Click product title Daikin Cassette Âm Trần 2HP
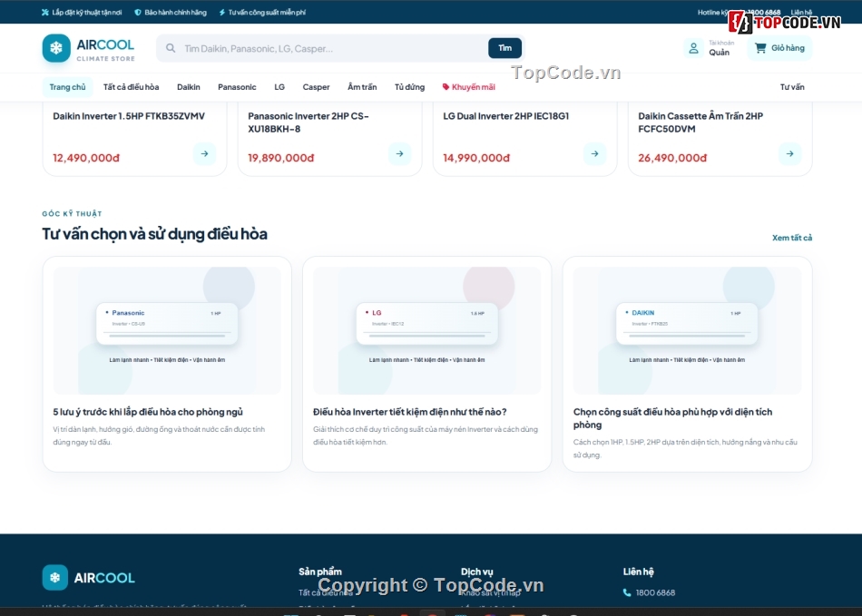The image size is (862, 616). click(700, 122)
